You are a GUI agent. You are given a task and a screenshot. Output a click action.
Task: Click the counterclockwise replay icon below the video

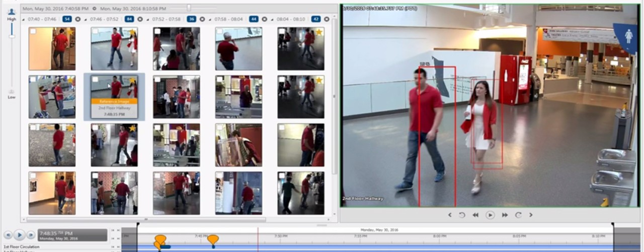pos(462,215)
